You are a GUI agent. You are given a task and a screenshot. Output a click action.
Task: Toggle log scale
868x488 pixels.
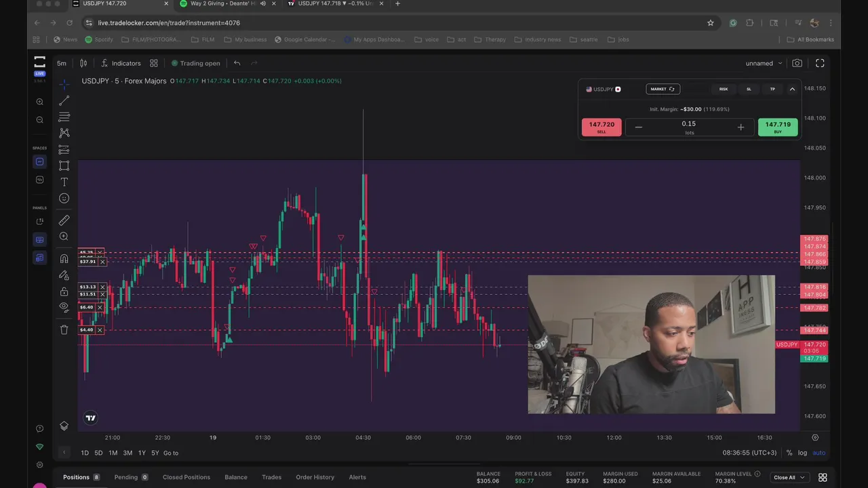(803, 453)
